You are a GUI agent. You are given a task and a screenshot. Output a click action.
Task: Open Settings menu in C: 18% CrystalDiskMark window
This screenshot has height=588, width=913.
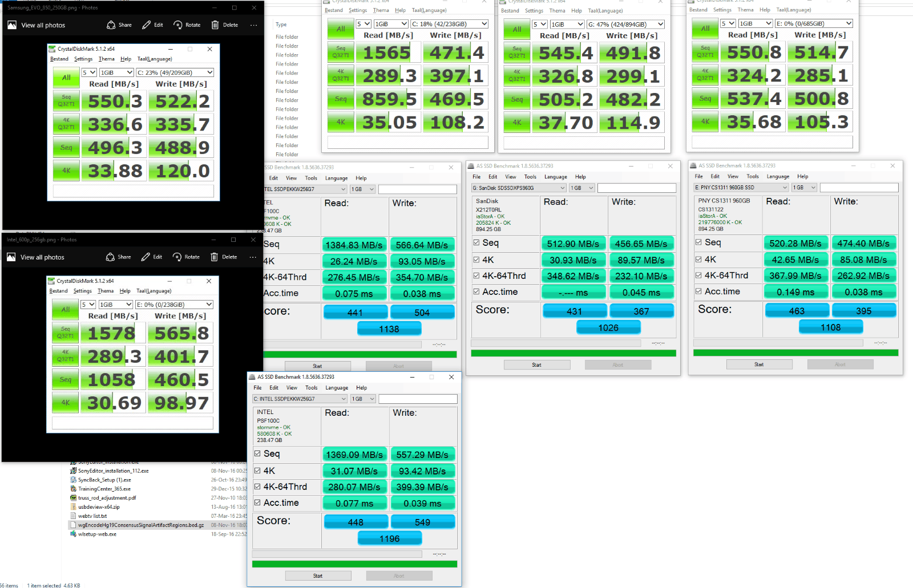click(358, 10)
